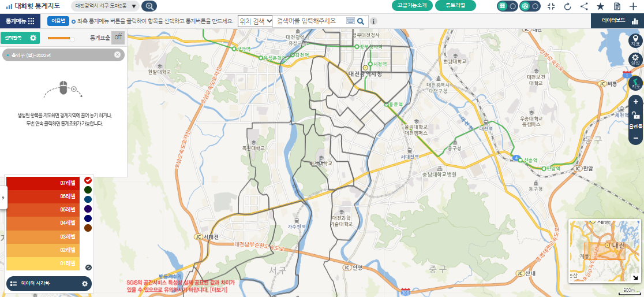Toggle 통계표출 off switch

[118, 38]
